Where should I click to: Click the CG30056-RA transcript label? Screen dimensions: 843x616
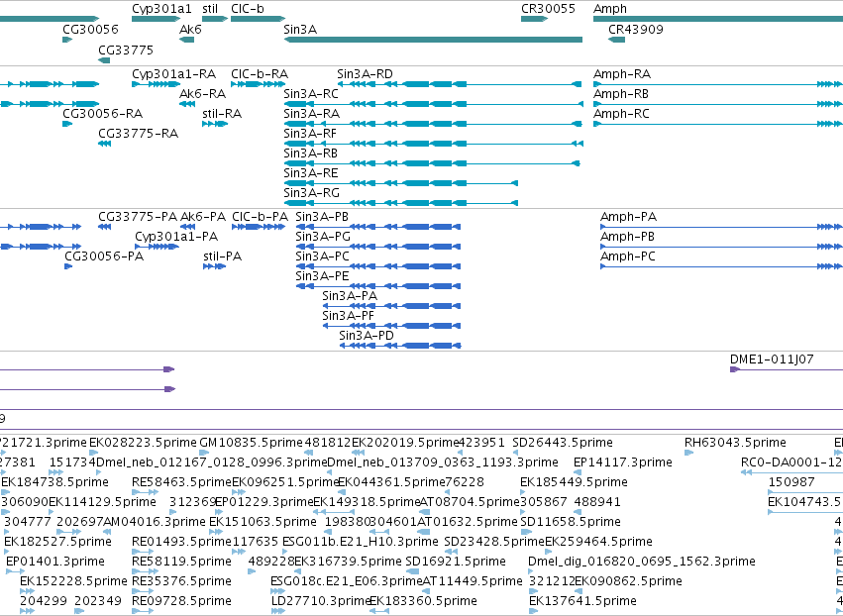[x=103, y=114]
